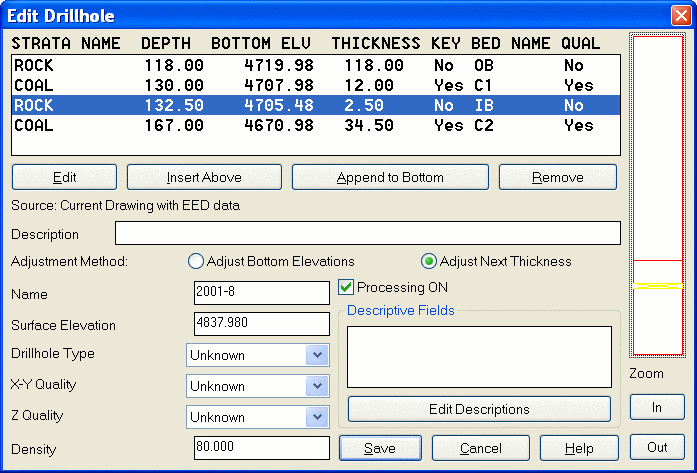The height and width of the screenshot is (473, 697).
Task: Click the bed name C2 cell
Action: coord(484,125)
